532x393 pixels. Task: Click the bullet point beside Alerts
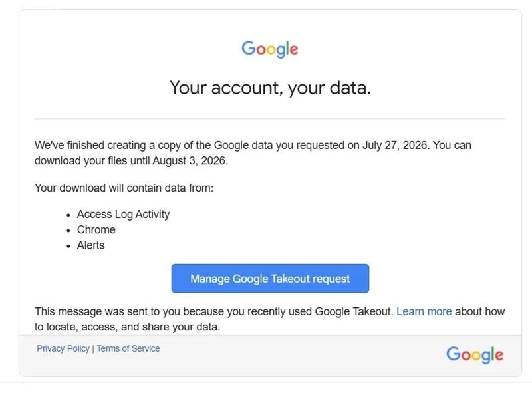click(68, 246)
